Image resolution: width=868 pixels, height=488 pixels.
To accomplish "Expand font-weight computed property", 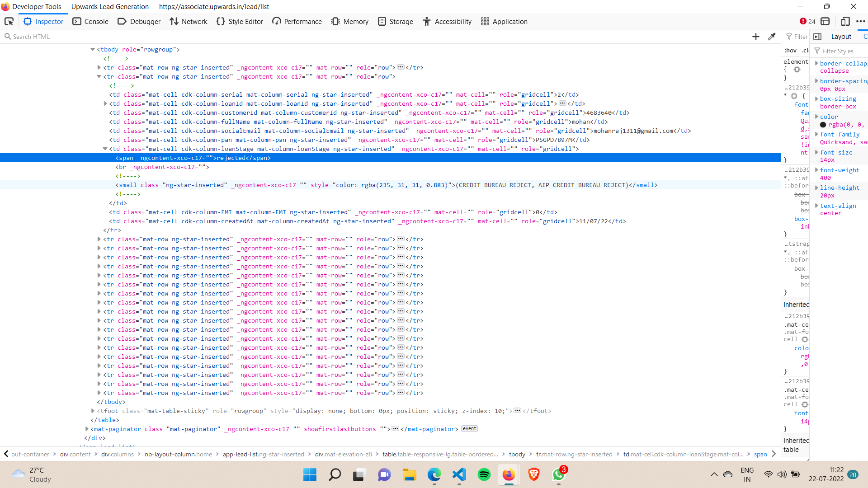I will (816, 170).
